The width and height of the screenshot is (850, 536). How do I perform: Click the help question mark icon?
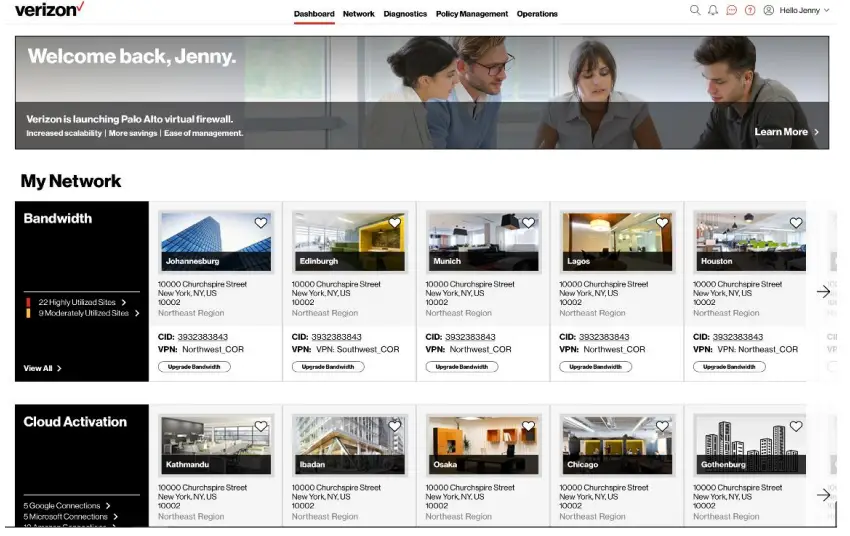click(750, 10)
